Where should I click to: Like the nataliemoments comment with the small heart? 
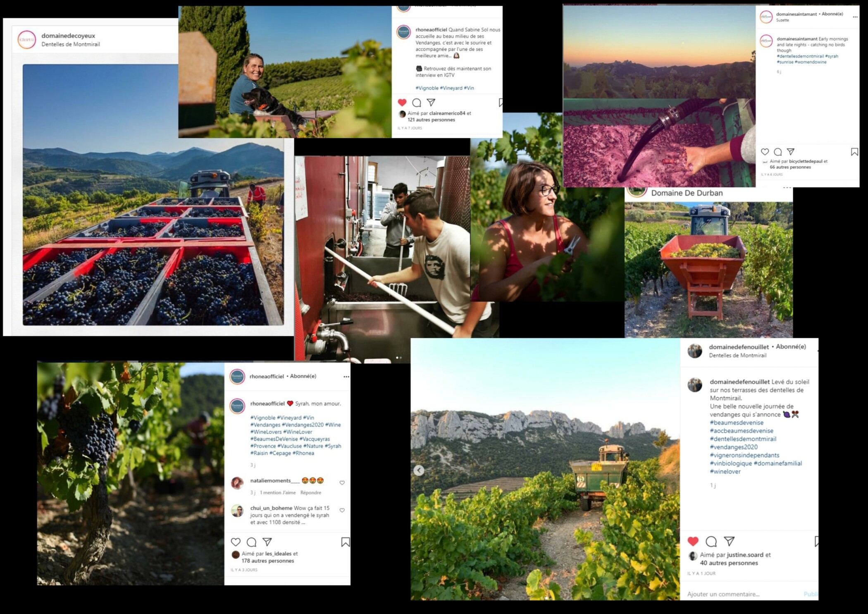point(342,483)
